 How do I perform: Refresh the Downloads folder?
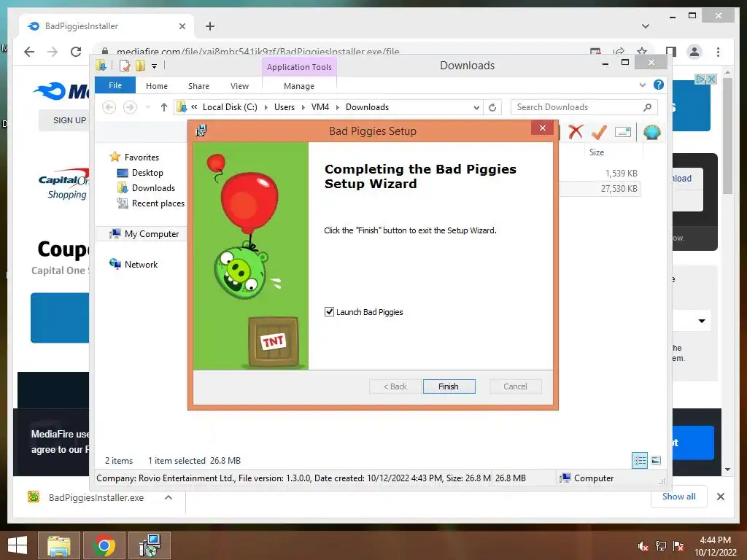[492, 108]
